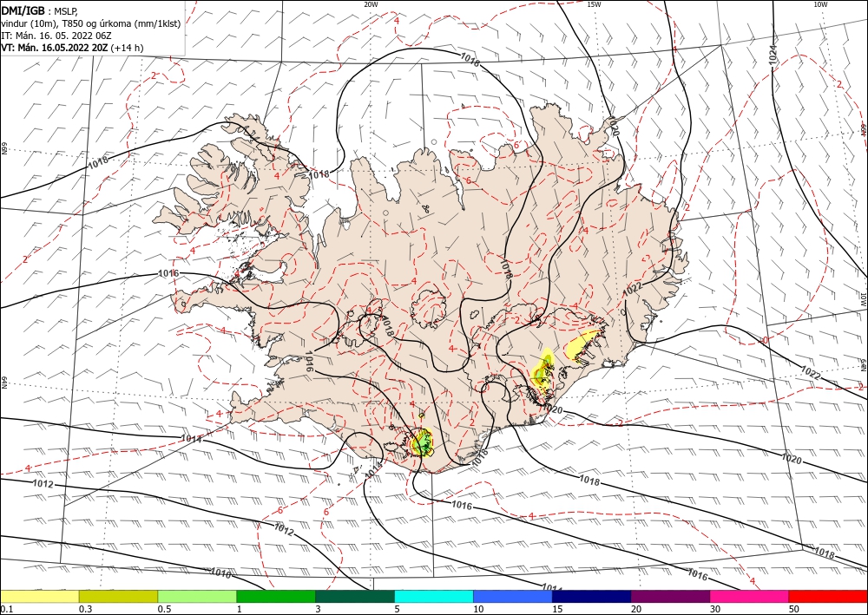
Task: Select the green 1 mm legend swatch
Action: (276, 596)
